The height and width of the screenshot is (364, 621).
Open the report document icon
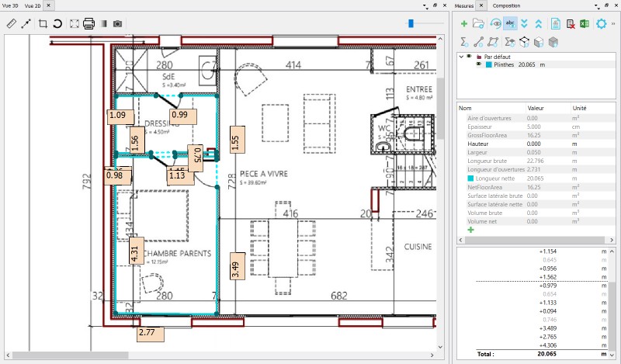(556, 24)
